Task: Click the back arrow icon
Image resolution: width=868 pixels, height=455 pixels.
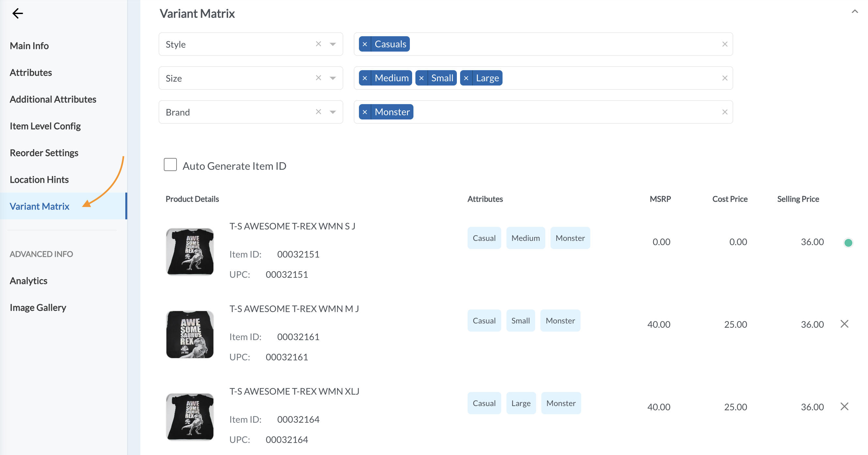Action: (18, 13)
